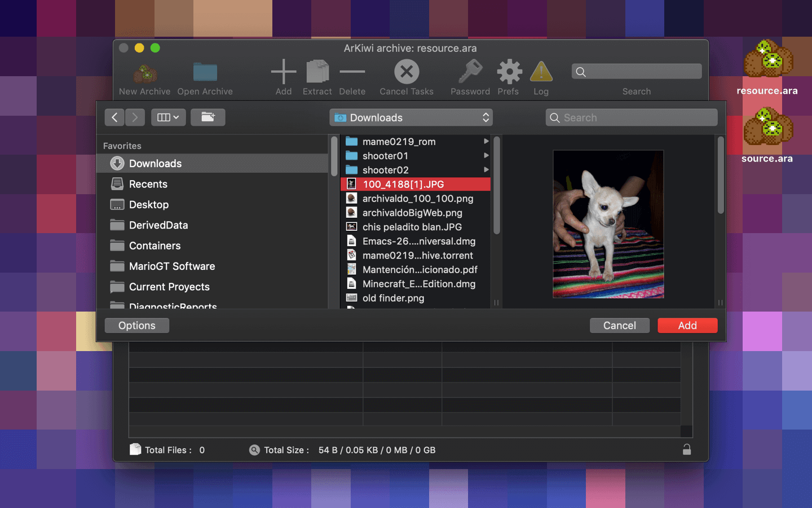Click the file list scrollbar
This screenshot has height=508, width=812.
pyautogui.click(x=496, y=186)
